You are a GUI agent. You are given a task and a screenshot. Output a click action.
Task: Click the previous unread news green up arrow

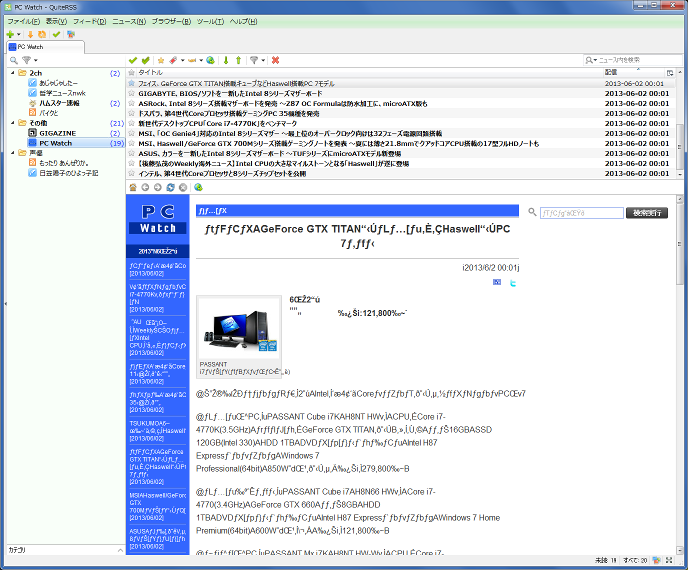point(238,60)
